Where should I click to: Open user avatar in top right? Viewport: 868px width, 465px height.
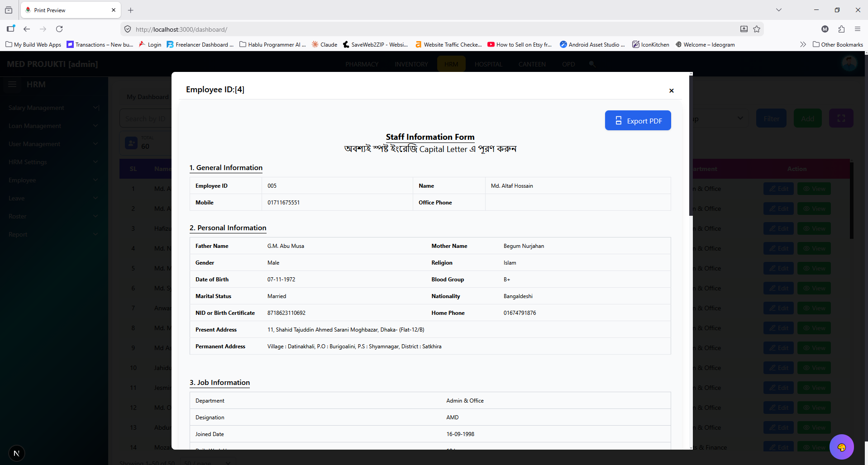(x=849, y=63)
